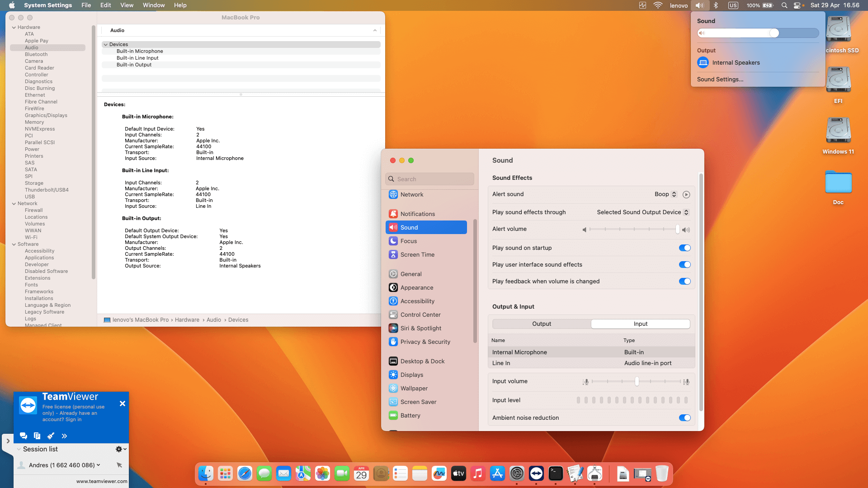Click the brush icon in TeamViewer panel

coord(51,436)
